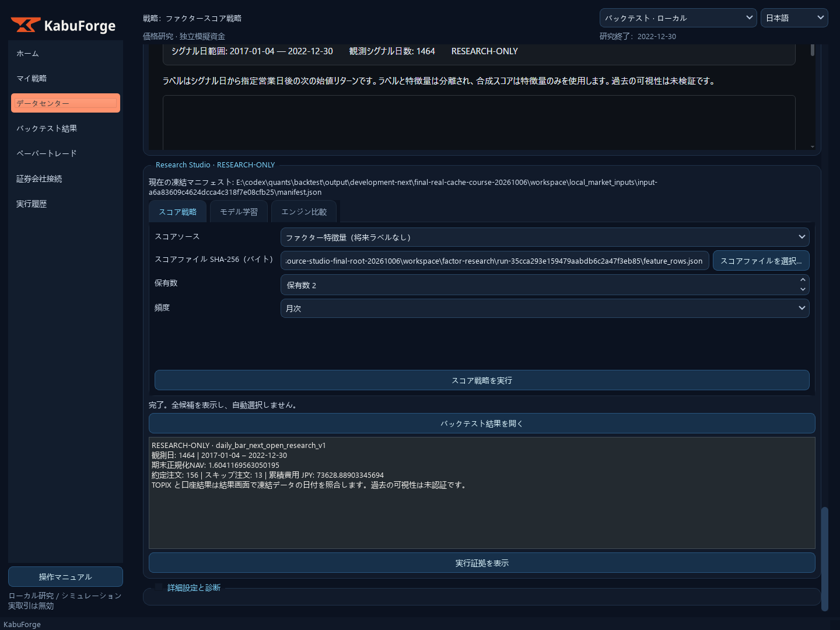The image size is (840, 630).
Task: Click the status text 完了。全候補を表示し、自動選択しません。
Action: 225,405
